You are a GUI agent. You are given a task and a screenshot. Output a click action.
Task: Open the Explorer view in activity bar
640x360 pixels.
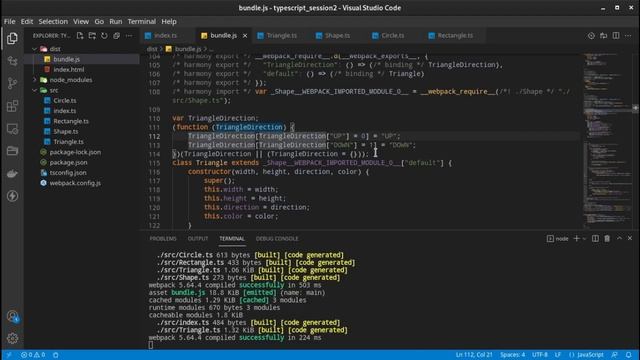tap(12, 38)
